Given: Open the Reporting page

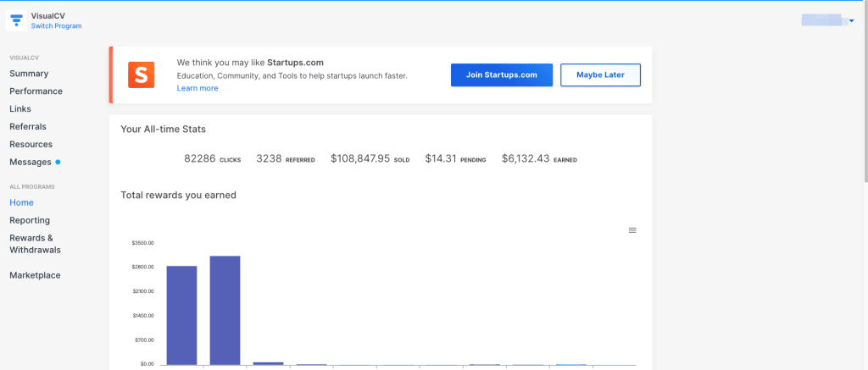Looking at the screenshot, I should (30, 220).
